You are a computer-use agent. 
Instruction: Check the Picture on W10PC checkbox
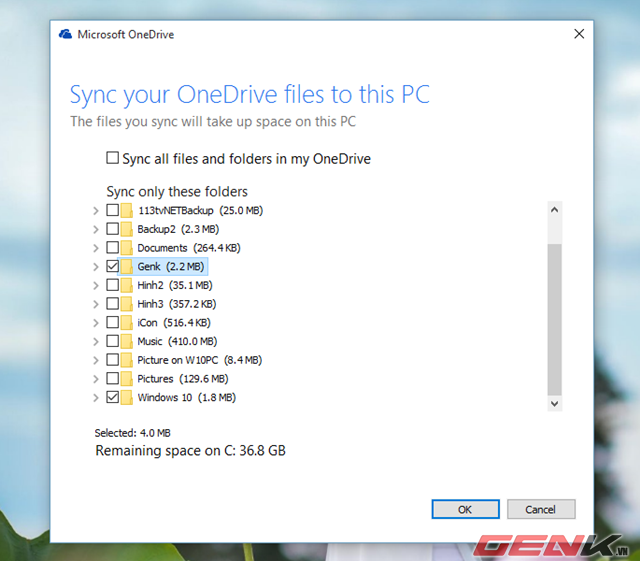(x=112, y=360)
